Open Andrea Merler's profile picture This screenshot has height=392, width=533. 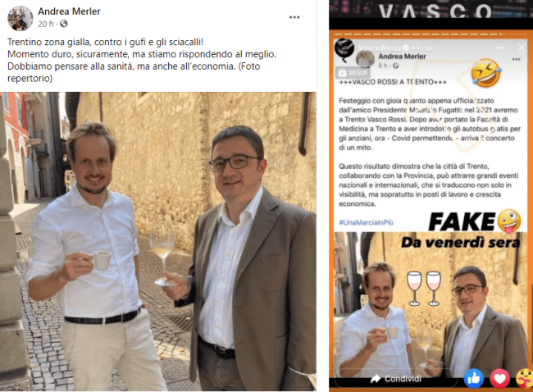click(20, 18)
